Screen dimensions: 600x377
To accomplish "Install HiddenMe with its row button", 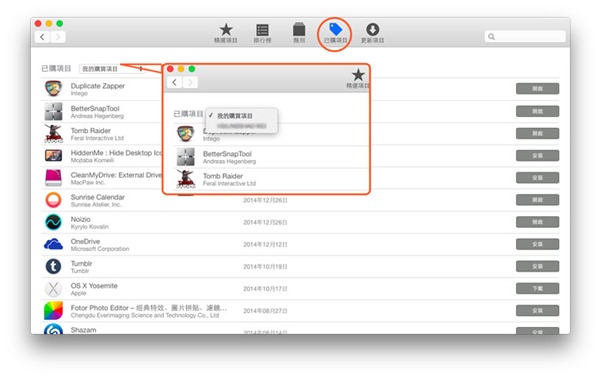I will [x=537, y=155].
